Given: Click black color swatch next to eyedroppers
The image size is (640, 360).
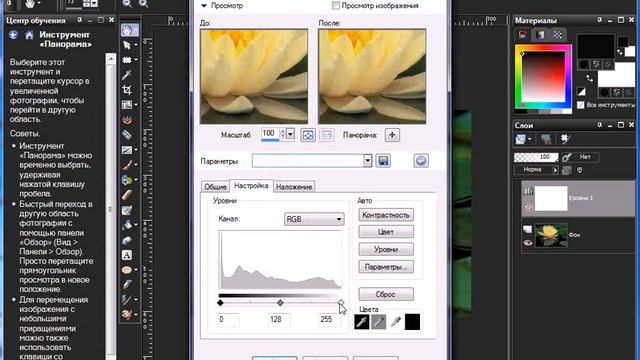Looking at the screenshot, I should (x=412, y=322).
